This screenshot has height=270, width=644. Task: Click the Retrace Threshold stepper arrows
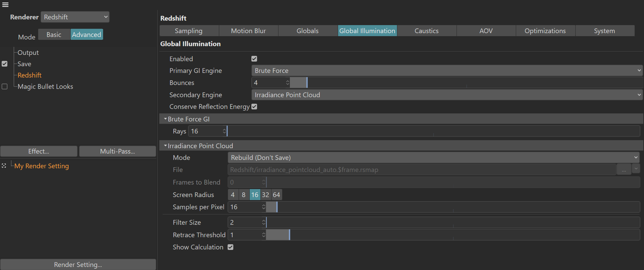point(264,235)
